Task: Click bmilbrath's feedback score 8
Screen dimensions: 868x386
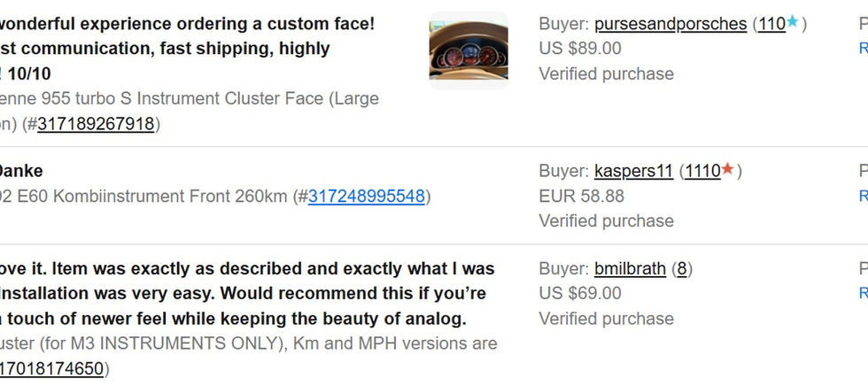Action: (682, 268)
